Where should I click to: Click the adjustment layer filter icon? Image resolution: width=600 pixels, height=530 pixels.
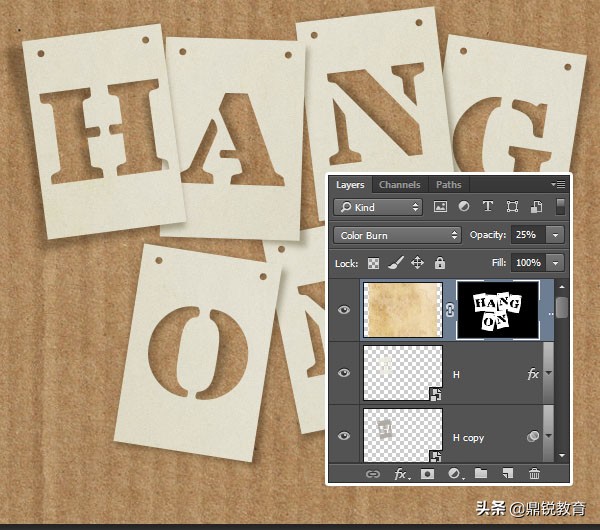tap(464, 207)
